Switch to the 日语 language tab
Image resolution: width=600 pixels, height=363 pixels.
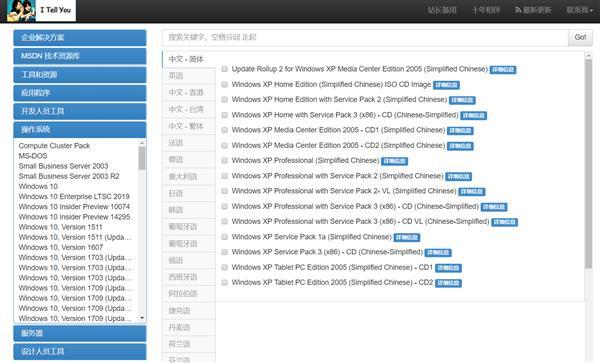[189, 193]
